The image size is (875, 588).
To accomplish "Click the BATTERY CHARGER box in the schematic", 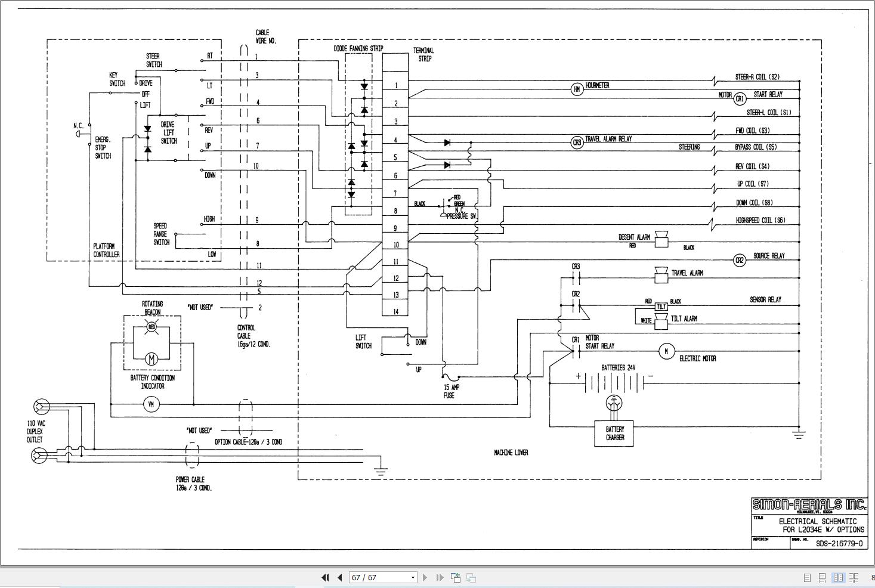I will pos(614,434).
